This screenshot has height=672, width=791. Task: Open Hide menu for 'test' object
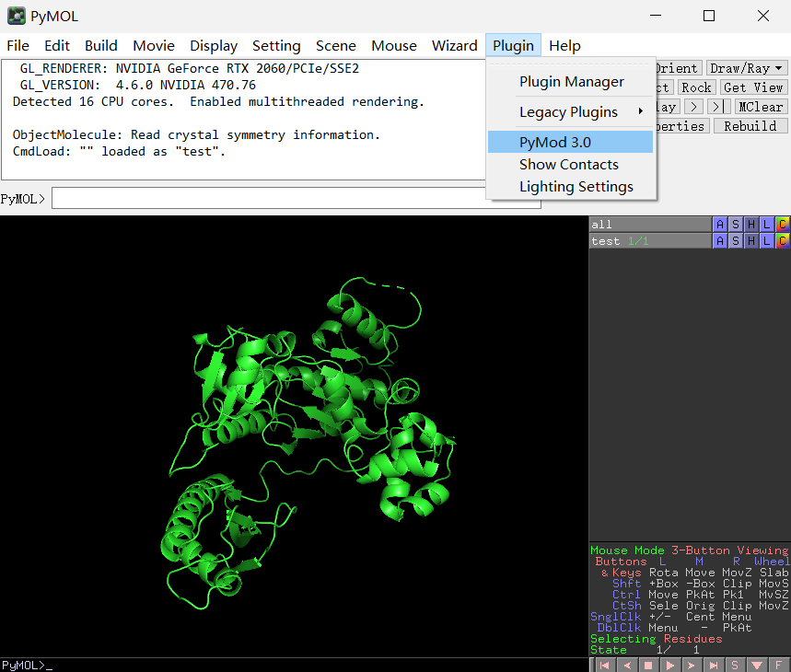click(x=751, y=241)
